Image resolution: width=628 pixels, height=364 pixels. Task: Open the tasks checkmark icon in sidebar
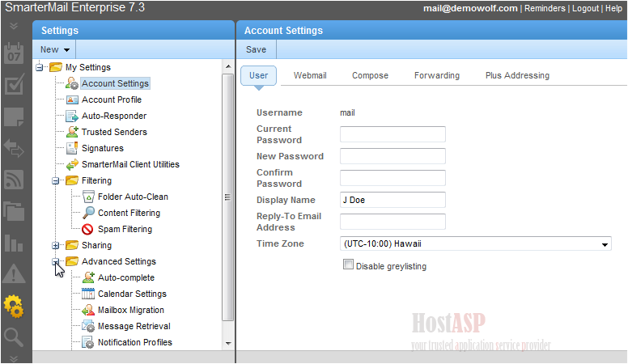pos(14,85)
